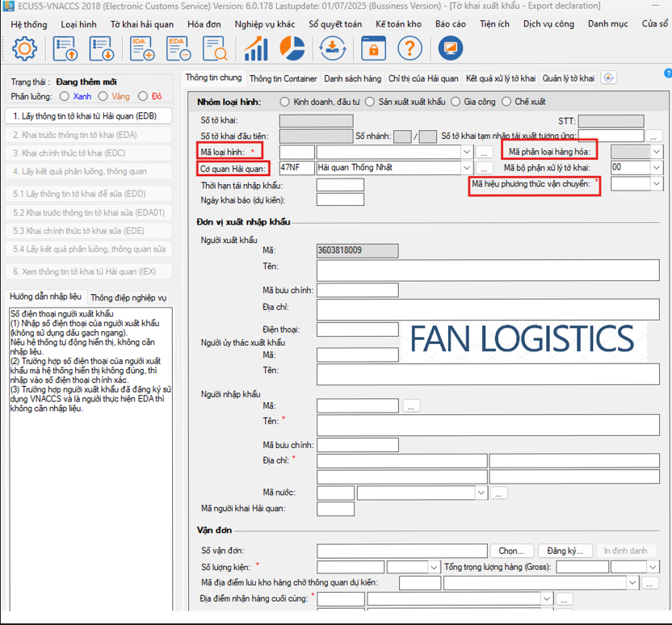This screenshot has width=672, height=625.
Task: Open the document search toolbar icon
Action: (x=215, y=48)
